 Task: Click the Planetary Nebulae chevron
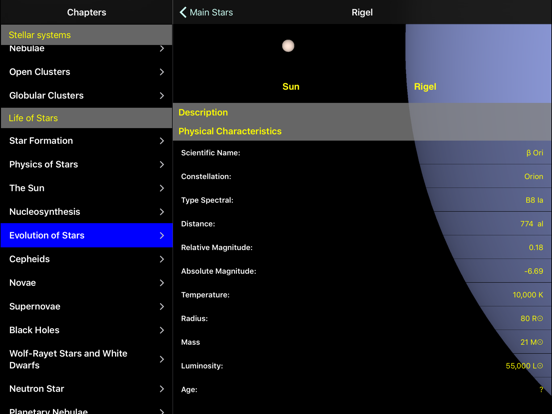click(162, 410)
